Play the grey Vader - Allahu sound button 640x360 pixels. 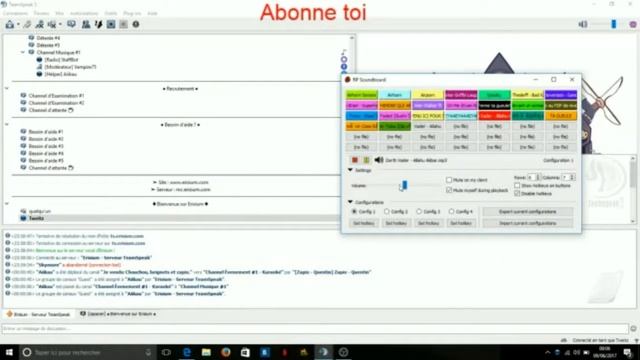point(428,127)
